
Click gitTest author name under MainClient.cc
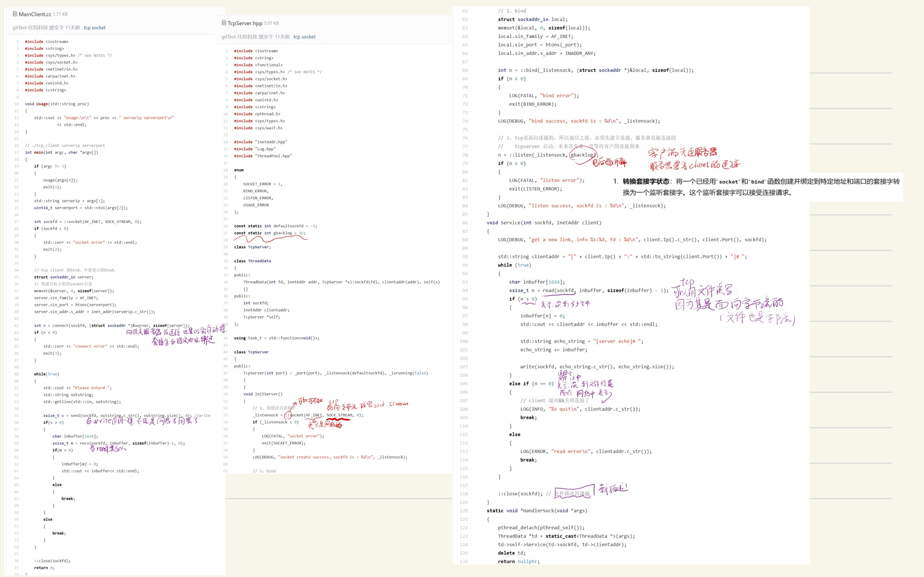(30, 28)
